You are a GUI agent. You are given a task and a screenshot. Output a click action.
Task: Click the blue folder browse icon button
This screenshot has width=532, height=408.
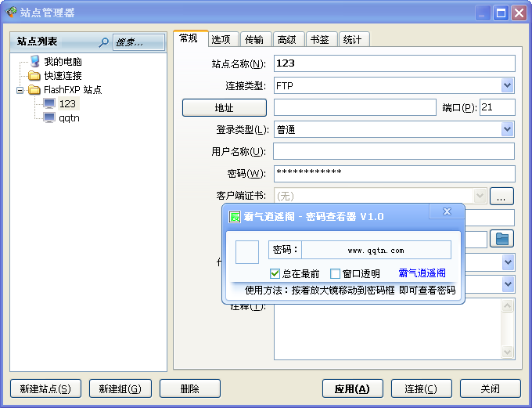click(x=501, y=238)
